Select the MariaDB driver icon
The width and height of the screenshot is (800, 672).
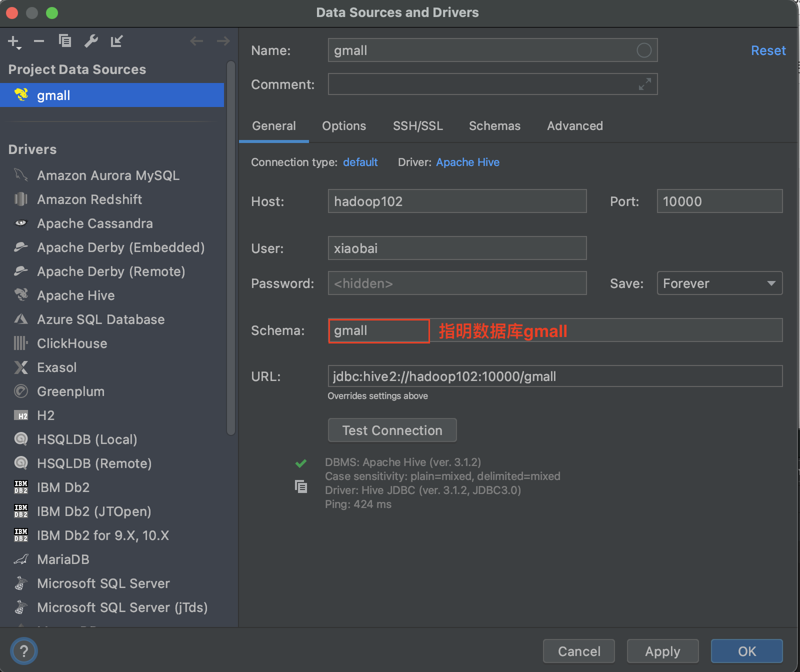(21, 559)
